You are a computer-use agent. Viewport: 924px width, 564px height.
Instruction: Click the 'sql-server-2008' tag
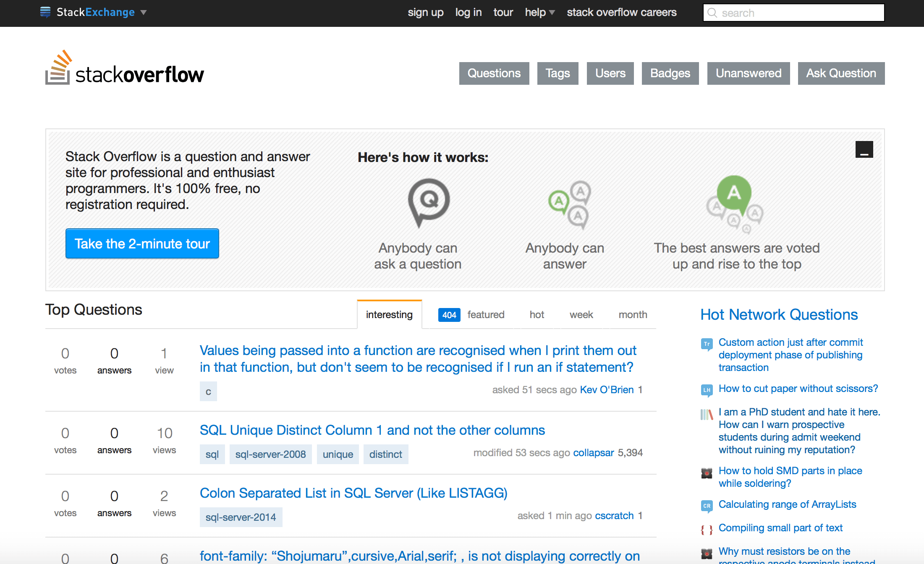[x=271, y=454]
